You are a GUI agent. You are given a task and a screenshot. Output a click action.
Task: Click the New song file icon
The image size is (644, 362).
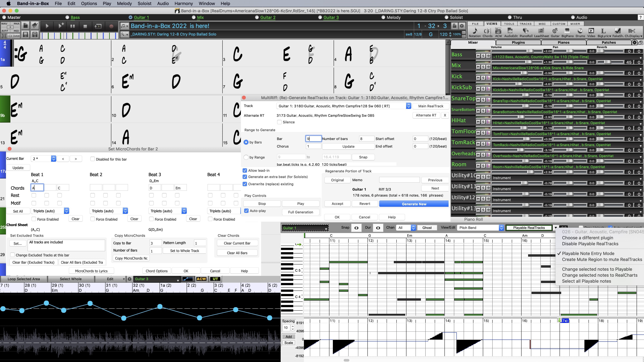coord(25,25)
